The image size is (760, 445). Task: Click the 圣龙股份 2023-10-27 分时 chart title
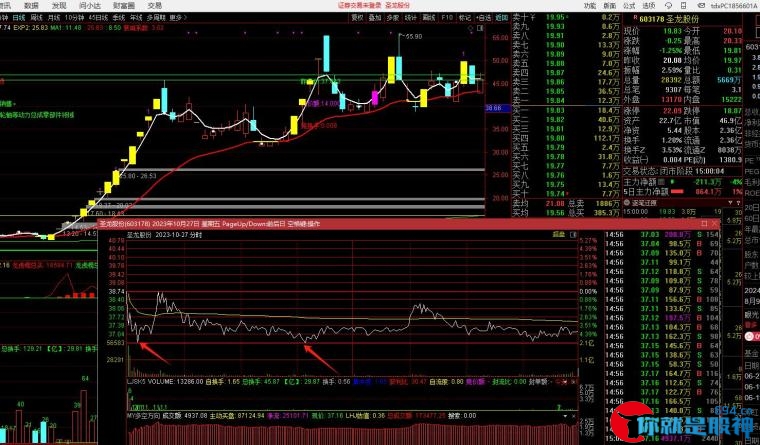point(165,235)
